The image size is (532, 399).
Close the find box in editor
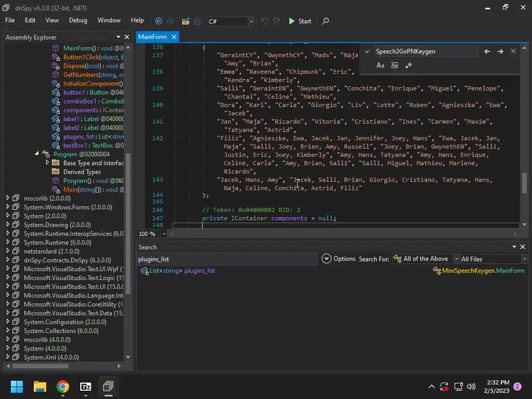513,51
